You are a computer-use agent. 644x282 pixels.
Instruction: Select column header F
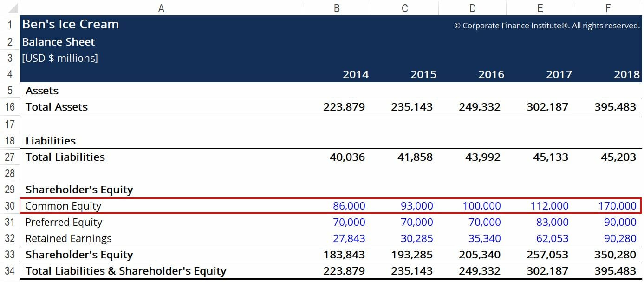tap(608, 7)
